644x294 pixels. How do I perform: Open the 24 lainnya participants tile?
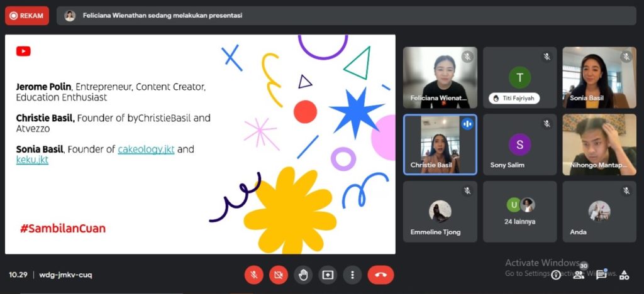[519, 212]
